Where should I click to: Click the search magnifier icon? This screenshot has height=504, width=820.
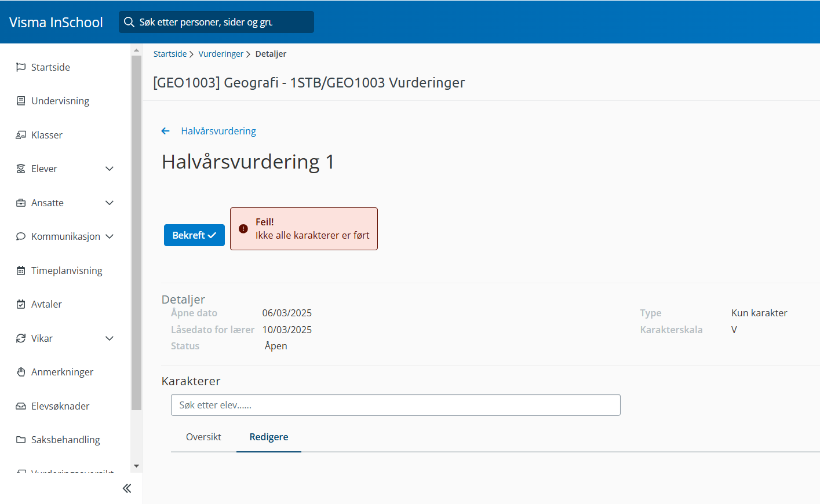point(129,22)
